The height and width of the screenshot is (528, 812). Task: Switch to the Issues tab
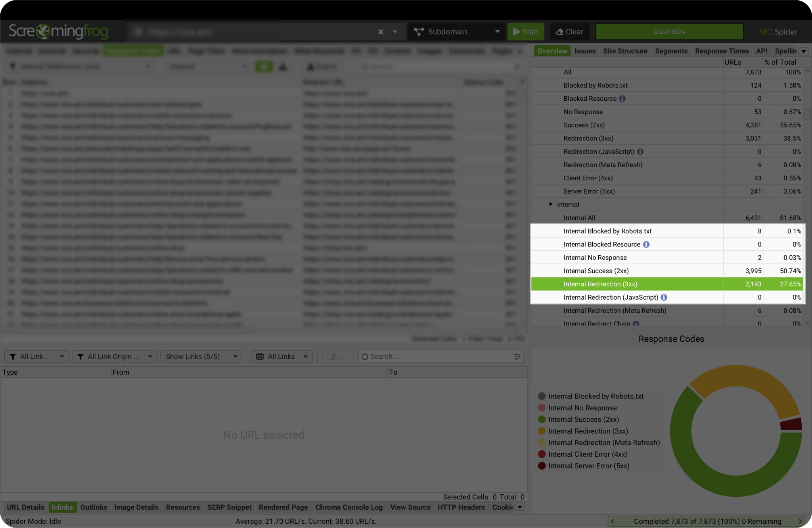pos(585,51)
